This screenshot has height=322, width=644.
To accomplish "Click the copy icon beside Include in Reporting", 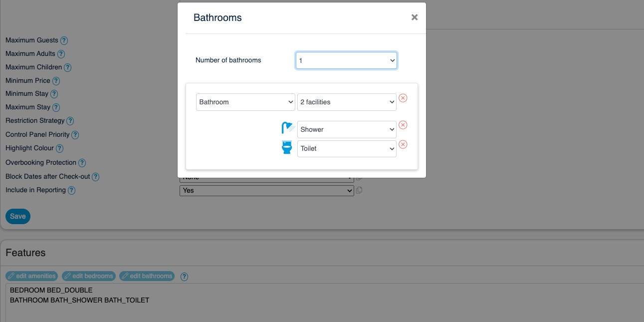I will (x=359, y=190).
